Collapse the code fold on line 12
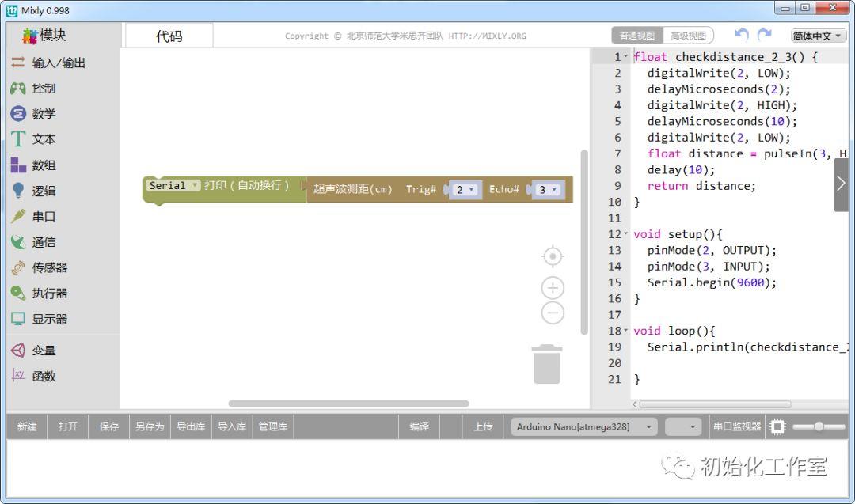Image resolution: width=855 pixels, height=504 pixels. pyautogui.click(x=625, y=234)
